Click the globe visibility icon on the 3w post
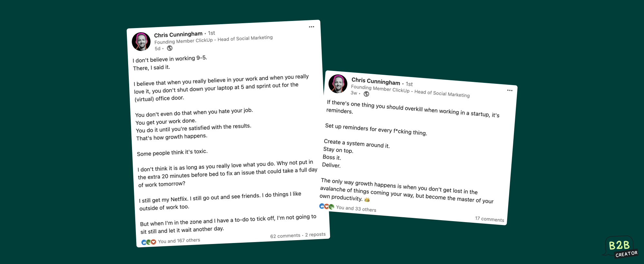This screenshot has height=264, width=644. pyautogui.click(x=366, y=94)
